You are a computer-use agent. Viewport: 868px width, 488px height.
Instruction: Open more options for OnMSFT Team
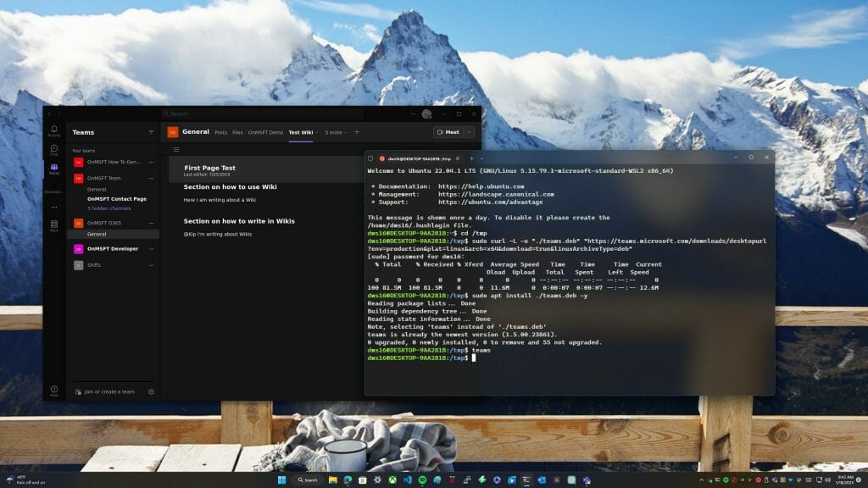click(x=151, y=178)
